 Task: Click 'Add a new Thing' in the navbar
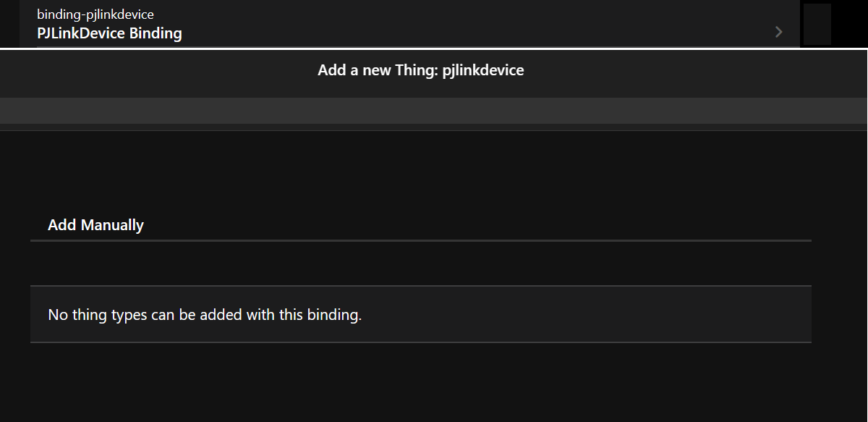point(377,70)
